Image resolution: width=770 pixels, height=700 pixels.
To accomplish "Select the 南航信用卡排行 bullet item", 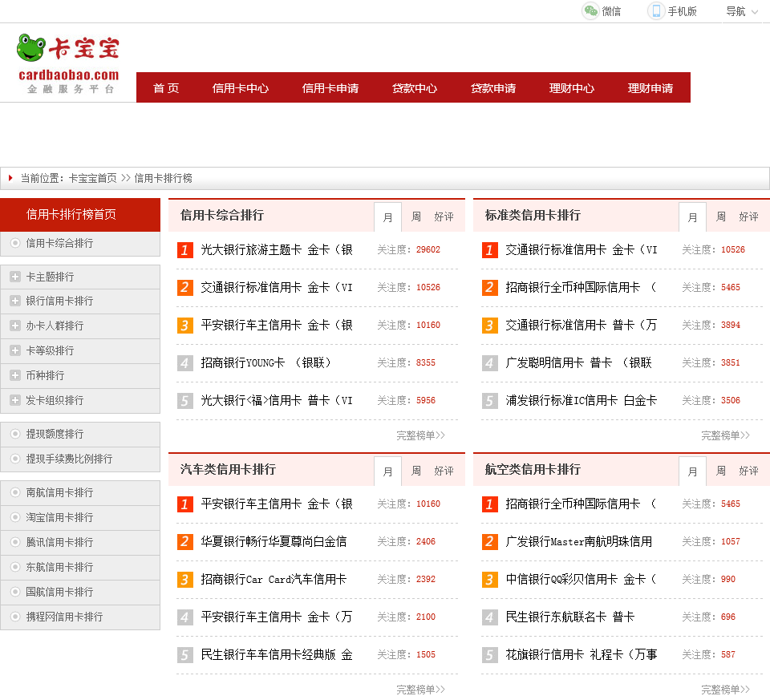I will point(15,492).
